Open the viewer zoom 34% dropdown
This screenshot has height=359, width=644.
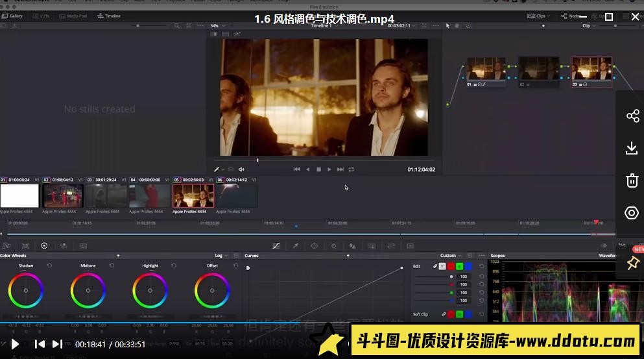pos(217,25)
